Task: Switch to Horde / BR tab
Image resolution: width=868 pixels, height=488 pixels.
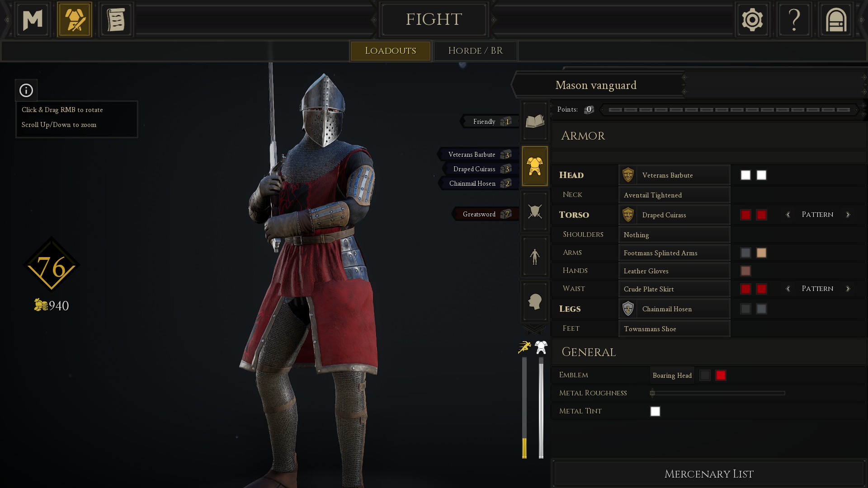Action: (475, 51)
